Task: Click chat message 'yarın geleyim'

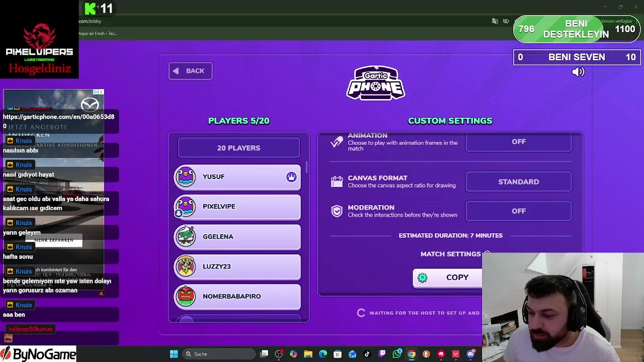Action: coord(22,232)
